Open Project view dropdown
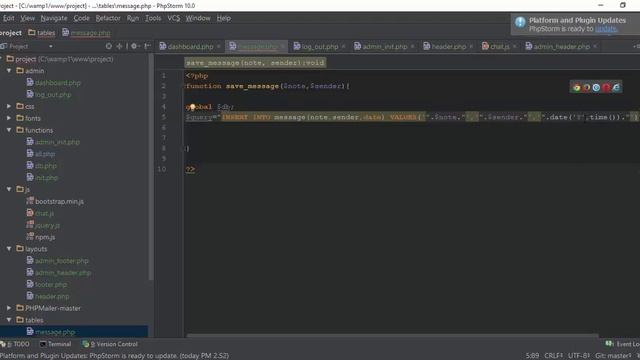This screenshot has width=640, height=360. click(x=51, y=47)
